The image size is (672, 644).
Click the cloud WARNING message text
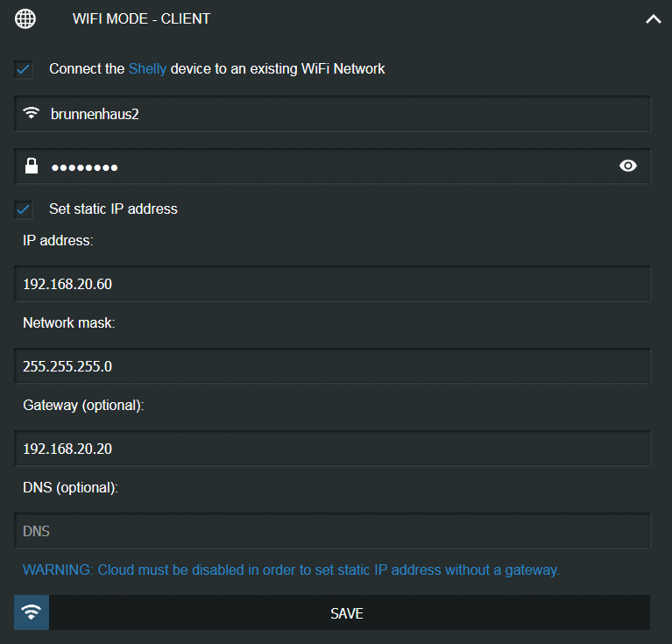click(x=291, y=570)
